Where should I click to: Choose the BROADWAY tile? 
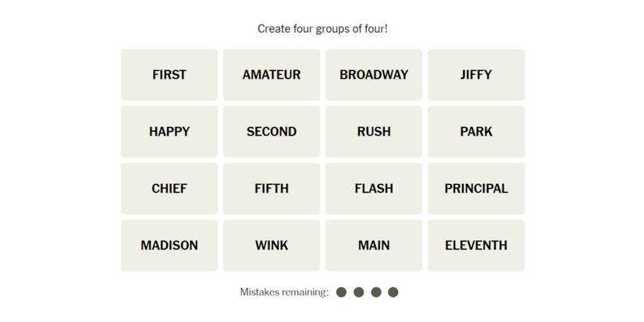(x=374, y=75)
